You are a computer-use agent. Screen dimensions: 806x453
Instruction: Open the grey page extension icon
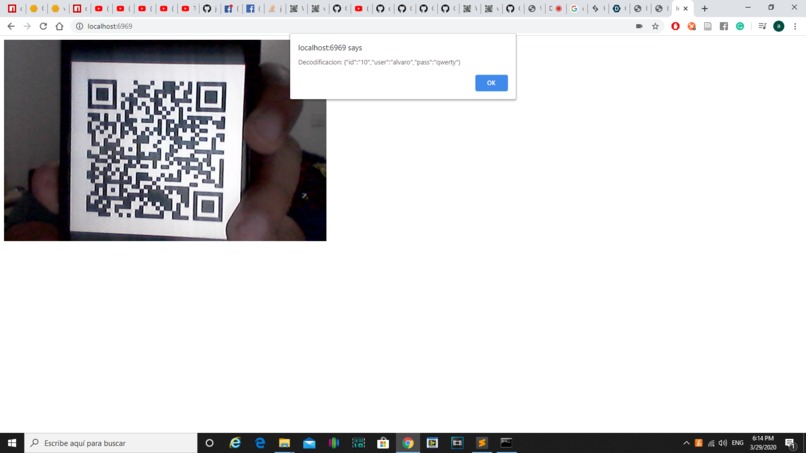(x=708, y=26)
